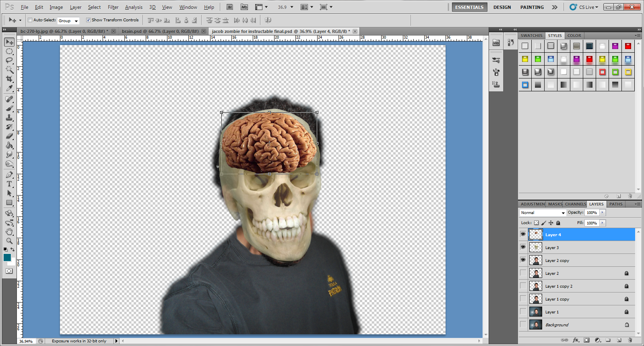Add a layer mask
The height and width of the screenshot is (346, 644).
586,340
